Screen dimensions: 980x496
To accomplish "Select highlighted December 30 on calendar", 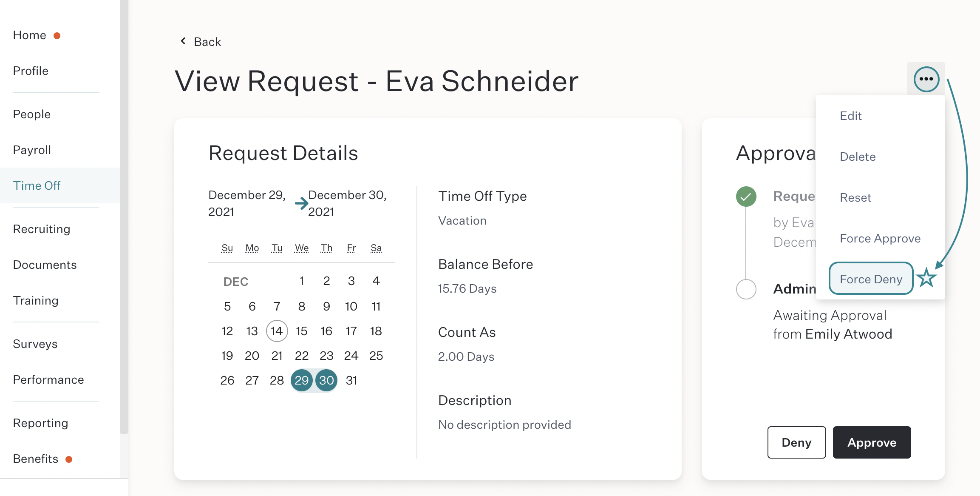I will click(326, 380).
